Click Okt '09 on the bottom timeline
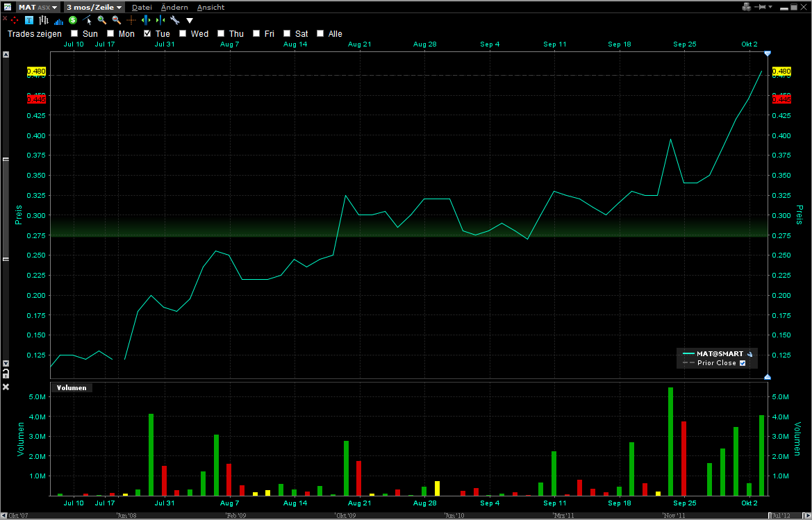Viewport: 812px width, 520px height. pos(346,515)
